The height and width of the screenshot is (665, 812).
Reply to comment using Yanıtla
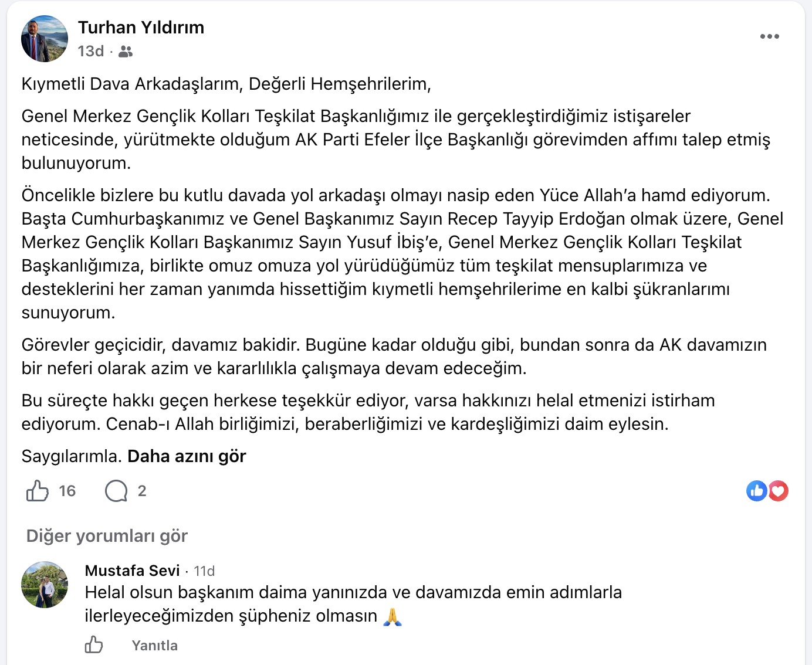click(155, 646)
